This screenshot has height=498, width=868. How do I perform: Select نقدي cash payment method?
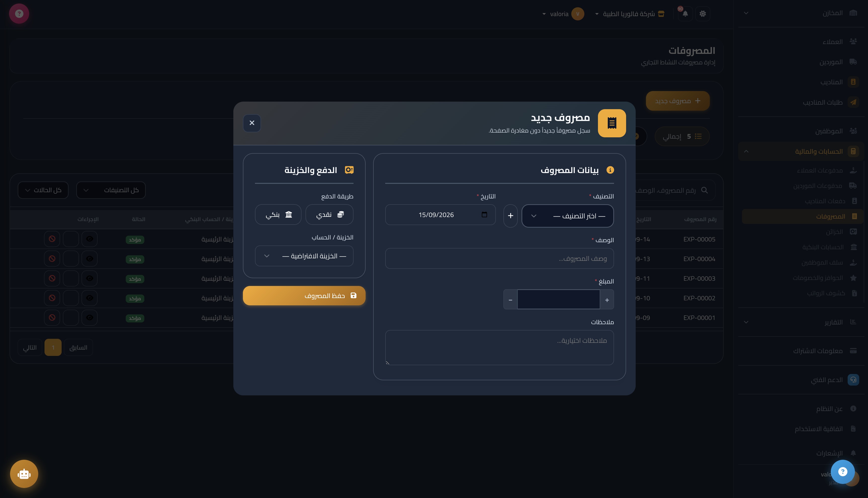tap(329, 215)
